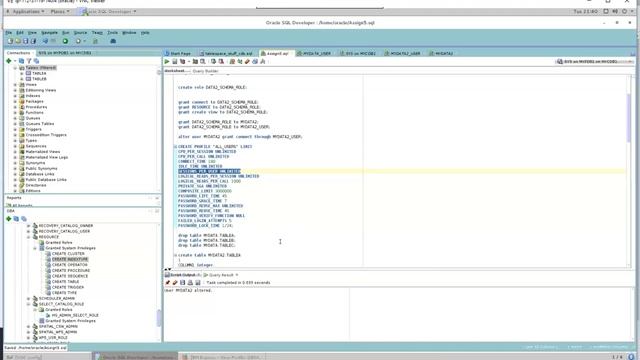
Task: Click the print icon in Script Output toolbar
Action: [190, 282]
